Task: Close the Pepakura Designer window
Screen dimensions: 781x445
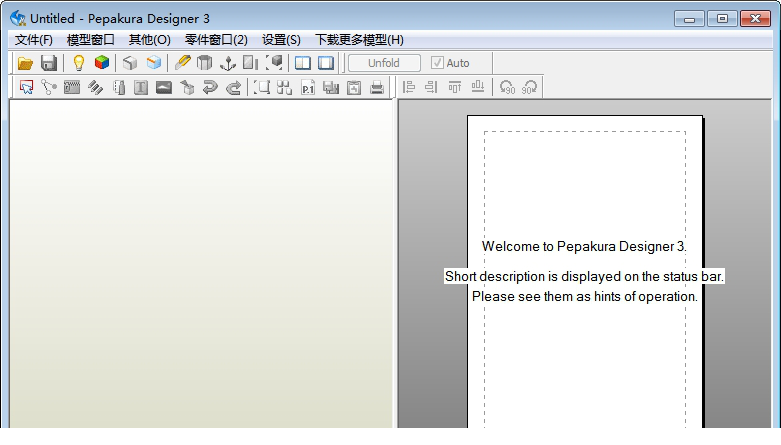Action: [x=755, y=19]
